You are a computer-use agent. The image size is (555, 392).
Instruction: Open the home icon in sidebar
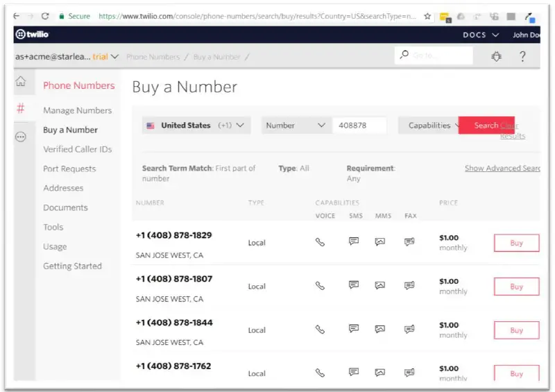(21, 81)
